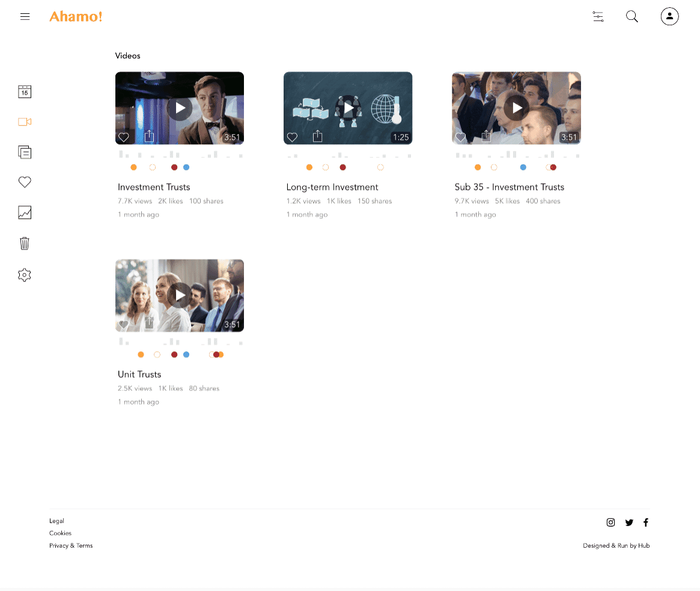Screen dimensions: 700x591
Task: Open the Privacy & Terms link
Action: point(71,545)
